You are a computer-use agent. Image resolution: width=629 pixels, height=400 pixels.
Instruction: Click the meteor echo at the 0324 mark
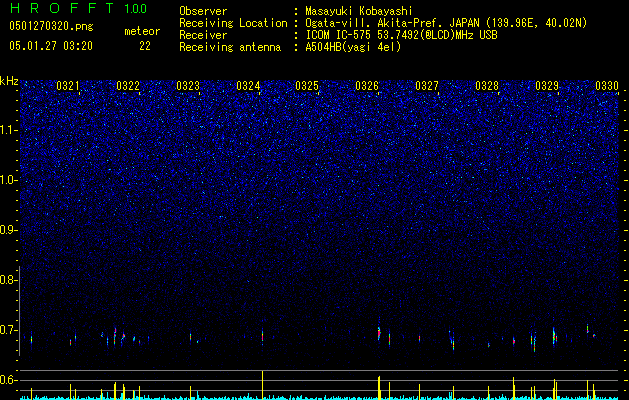(262, 335)
